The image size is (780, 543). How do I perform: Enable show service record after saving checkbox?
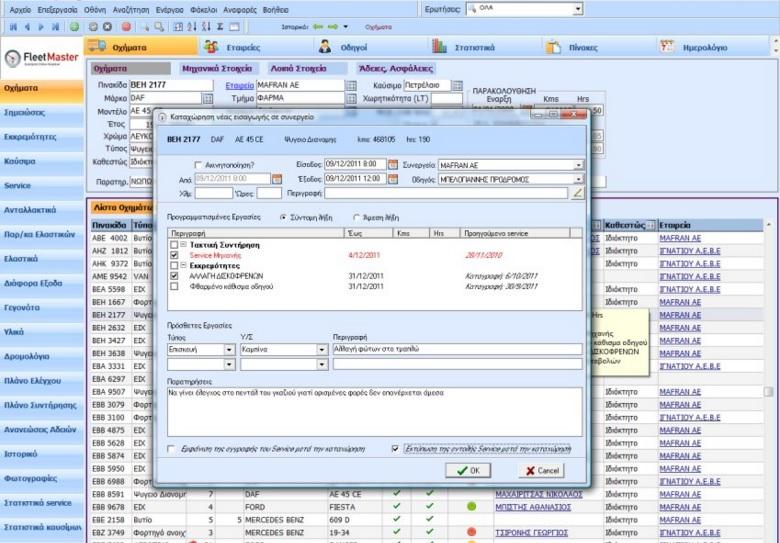(x=171, y=449)
